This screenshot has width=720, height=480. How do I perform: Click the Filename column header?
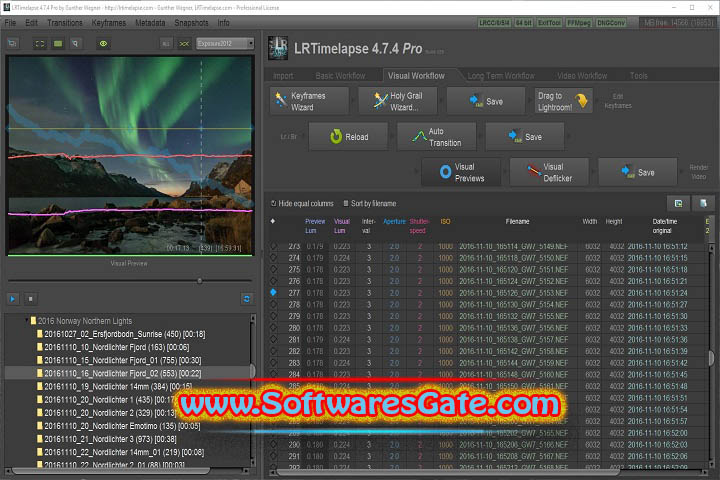(x=517, y=221)
